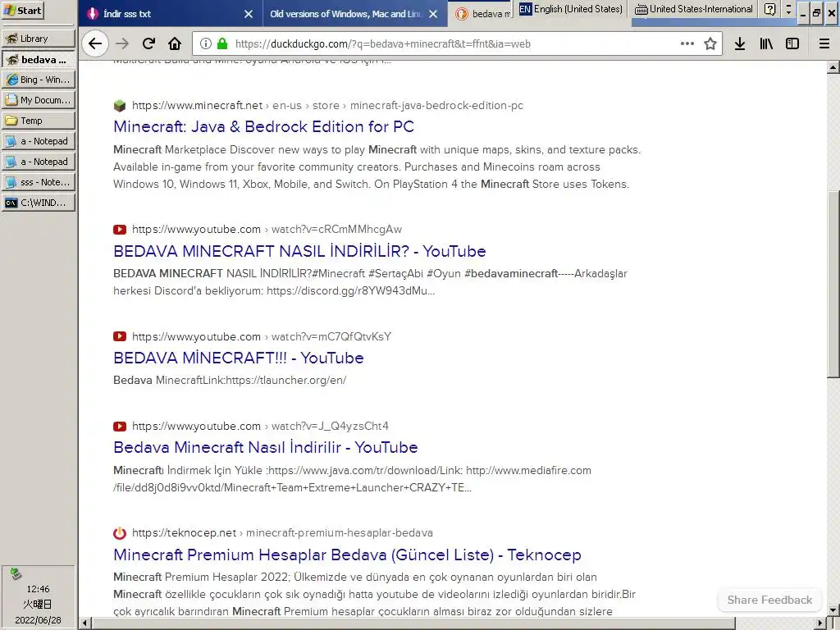Image resolution: width=840 pixels, height=630 pixels.
Task: Click YouTube favicon beside watch?v=J_Q4yzsCht4
Action: click(120, 426)
